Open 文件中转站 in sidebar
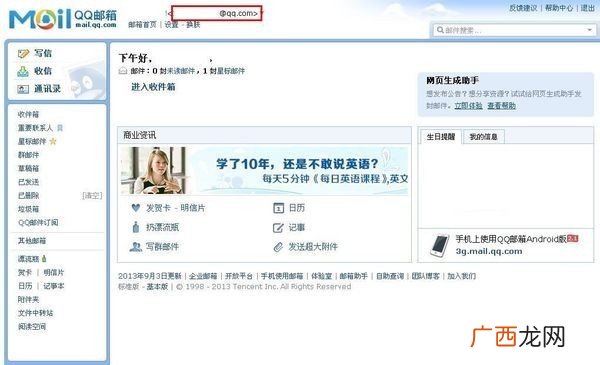 point(35,313)
